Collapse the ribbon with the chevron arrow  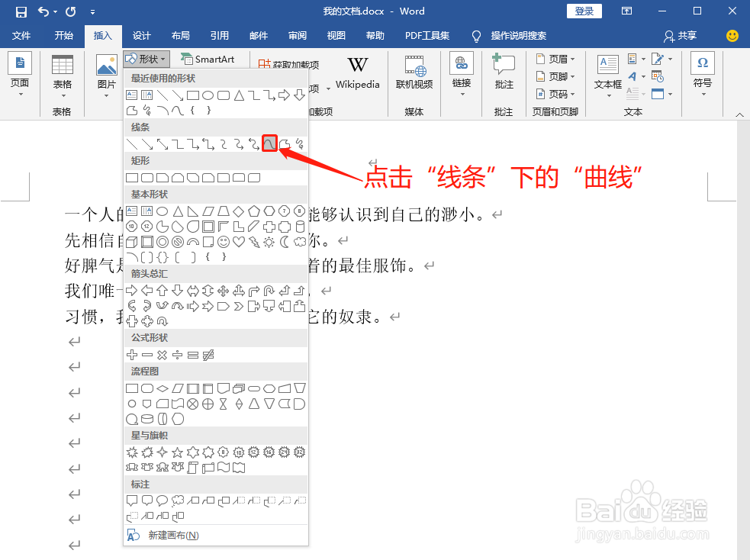(738, 114)
